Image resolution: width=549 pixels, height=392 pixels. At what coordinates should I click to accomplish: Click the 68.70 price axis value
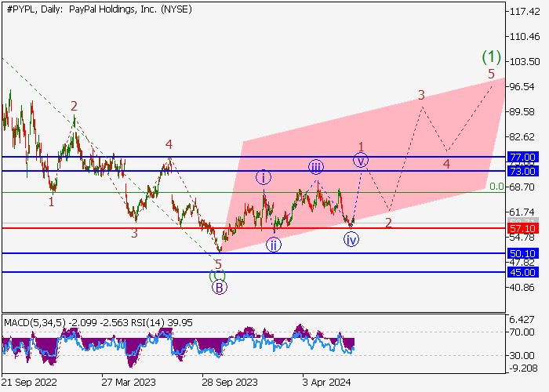click(522, 187)
